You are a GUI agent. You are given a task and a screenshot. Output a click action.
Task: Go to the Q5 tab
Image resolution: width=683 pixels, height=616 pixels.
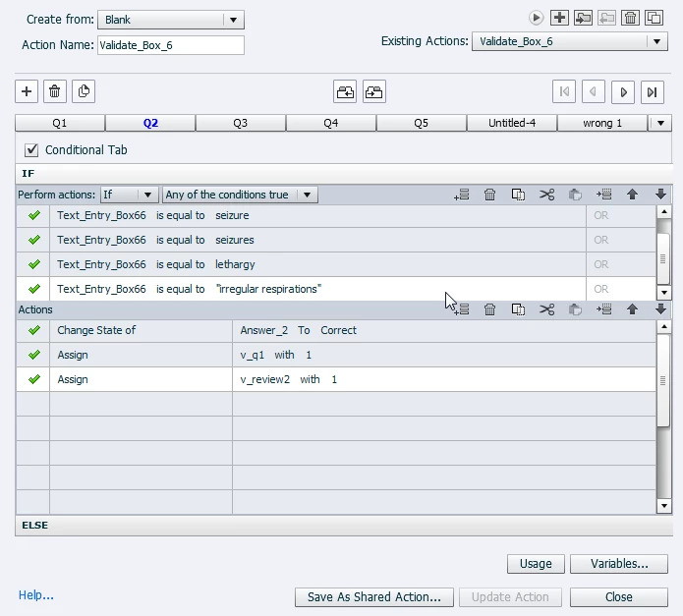coord(422,123)
